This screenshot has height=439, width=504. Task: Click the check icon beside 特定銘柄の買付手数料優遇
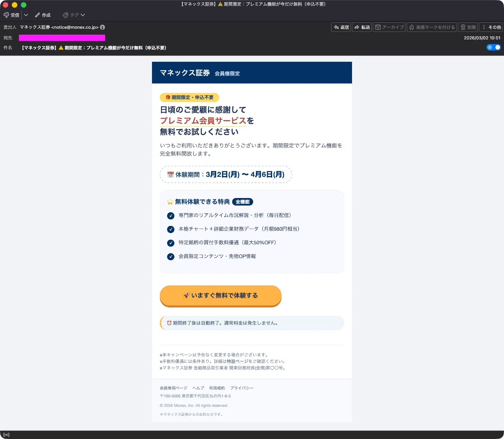170,243
